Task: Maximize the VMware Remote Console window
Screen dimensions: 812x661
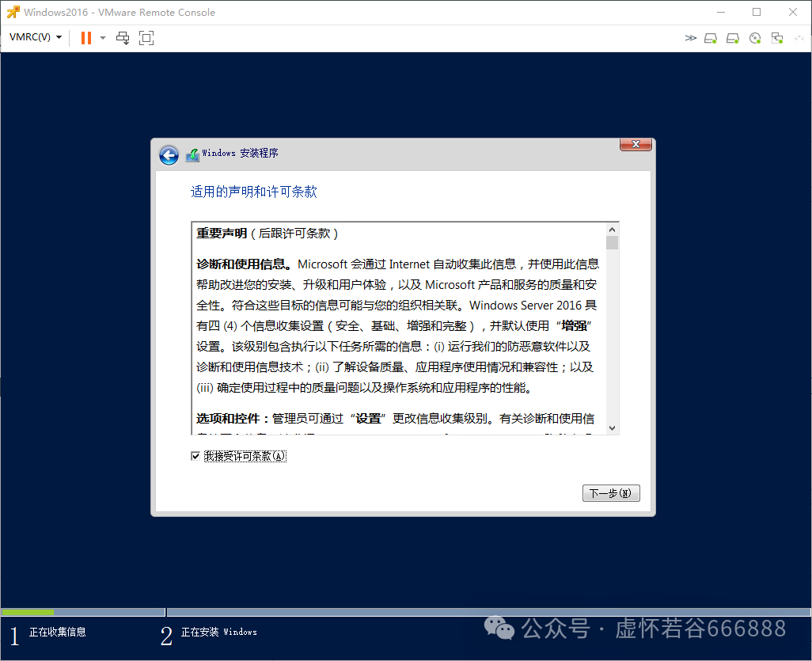Action: pos(757,12)
